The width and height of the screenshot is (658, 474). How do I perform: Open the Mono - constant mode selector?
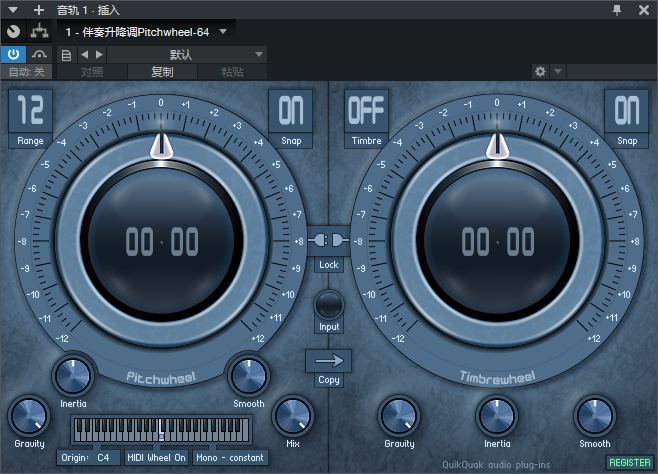point(230,458)
